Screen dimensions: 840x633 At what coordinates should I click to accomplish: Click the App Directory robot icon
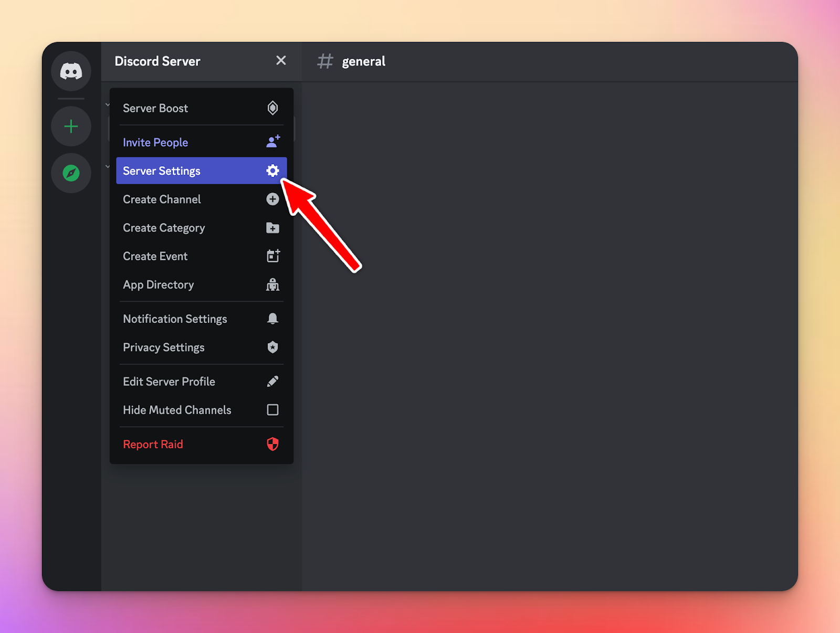pos(272,284)
